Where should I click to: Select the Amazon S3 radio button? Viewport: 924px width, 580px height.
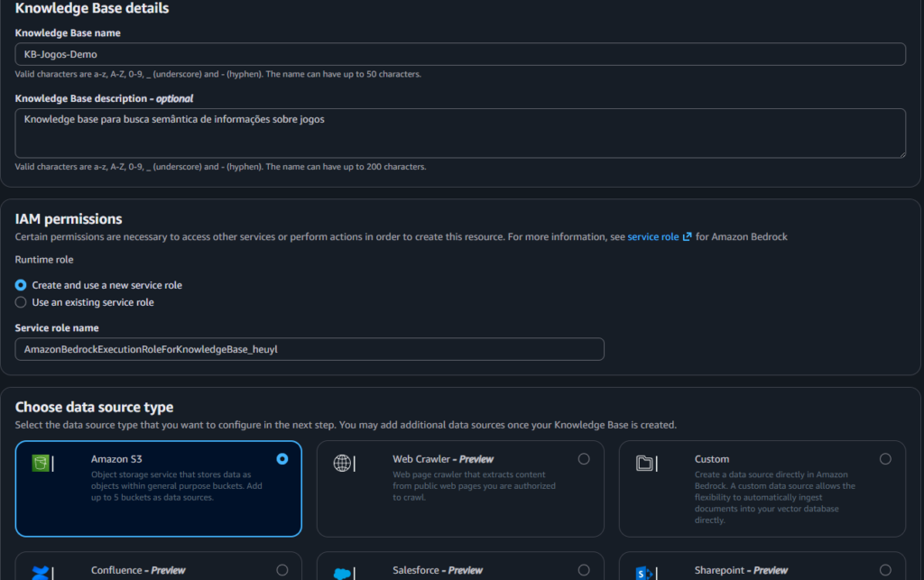click(282, 459)
